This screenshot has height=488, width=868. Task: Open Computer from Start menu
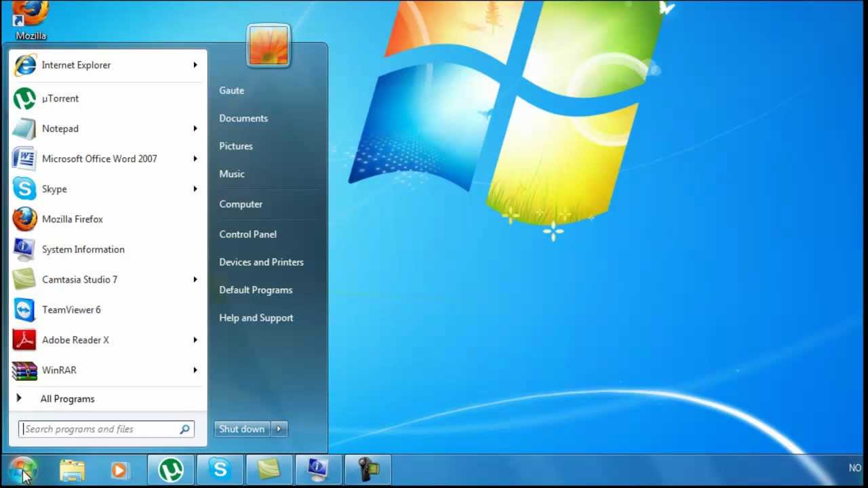(241, 204)
